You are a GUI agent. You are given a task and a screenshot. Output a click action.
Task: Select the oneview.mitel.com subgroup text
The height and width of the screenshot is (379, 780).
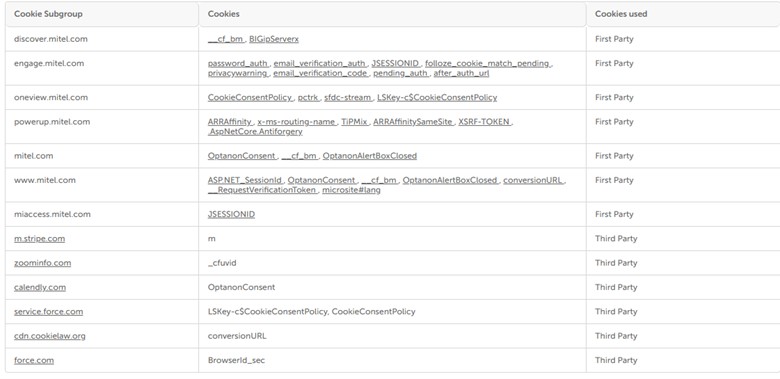pos(51,97)
